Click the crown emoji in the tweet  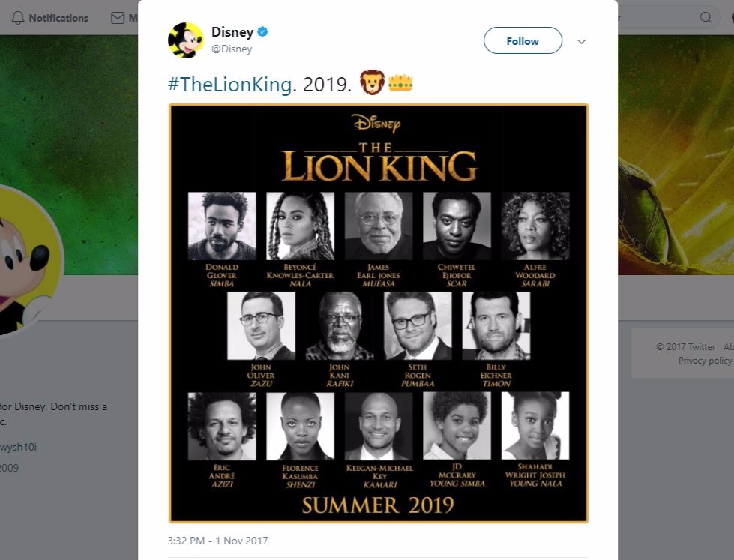pos(401,82)
